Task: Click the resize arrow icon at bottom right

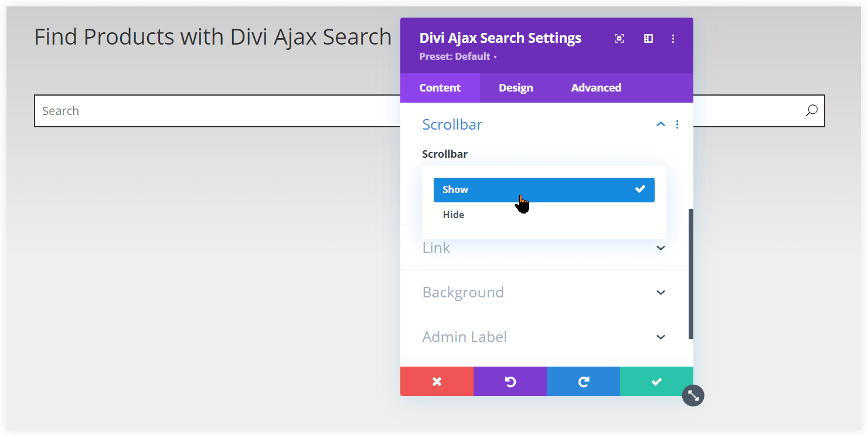Action: [x=693, y=395]
